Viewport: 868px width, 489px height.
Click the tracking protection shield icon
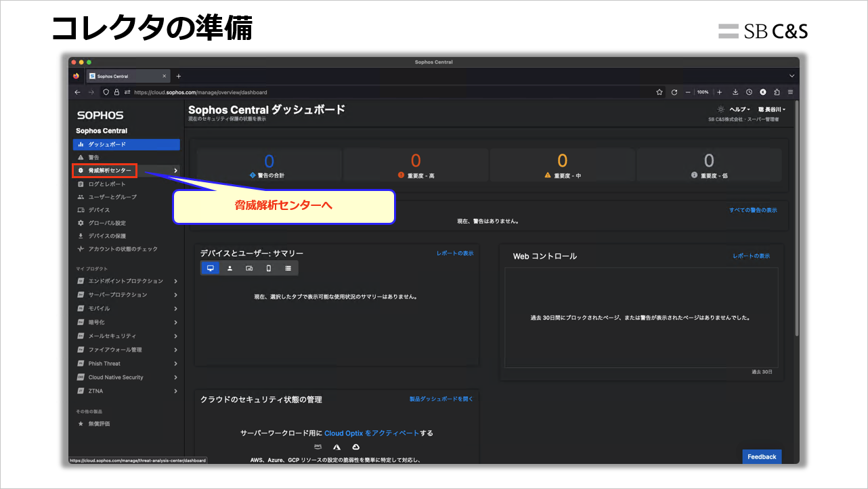(106, 92)
